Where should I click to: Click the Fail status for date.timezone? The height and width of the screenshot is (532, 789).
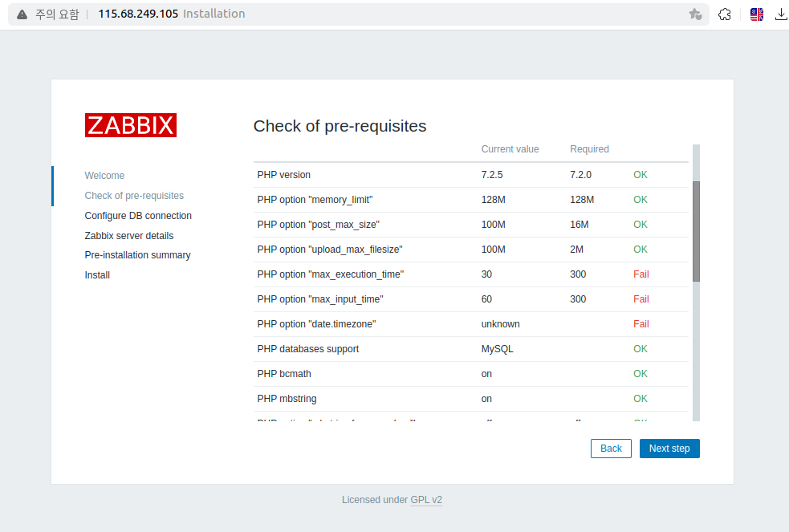pyautogui.click(x=641, y=324)
